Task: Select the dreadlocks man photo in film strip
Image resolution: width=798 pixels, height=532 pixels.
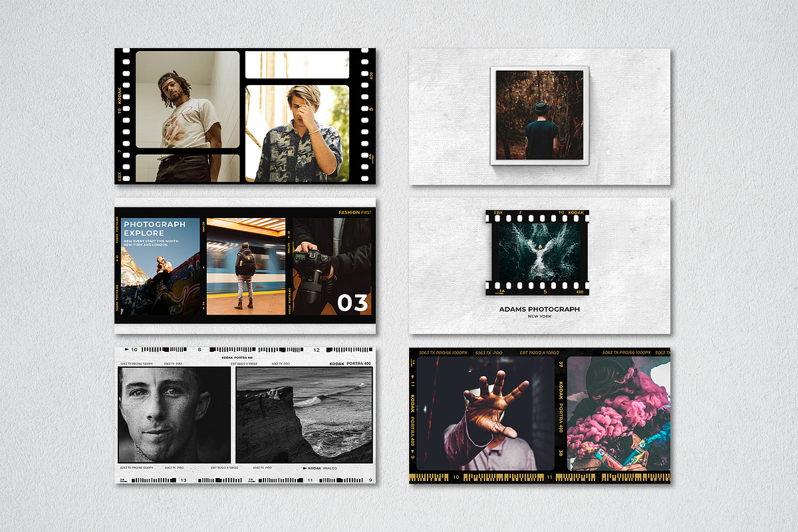Action: click(x=188, y=100)
